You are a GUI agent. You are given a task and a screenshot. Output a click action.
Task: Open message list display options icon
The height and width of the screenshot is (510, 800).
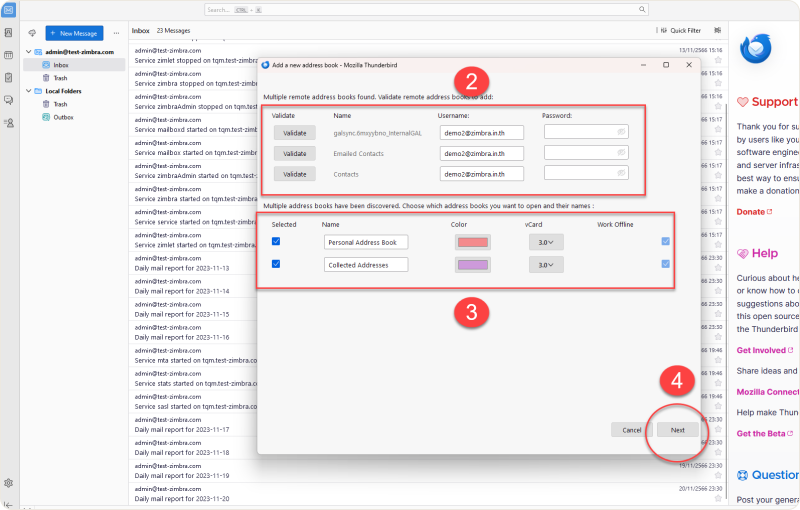[x=717, y=30]
